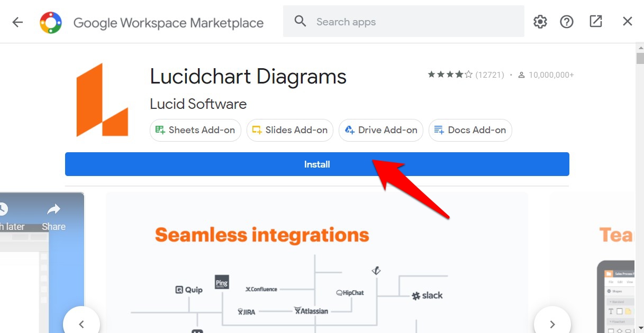644x333 pixels.
Task: Click the scrollbar up arrow
Action: (x=640, y=48)
